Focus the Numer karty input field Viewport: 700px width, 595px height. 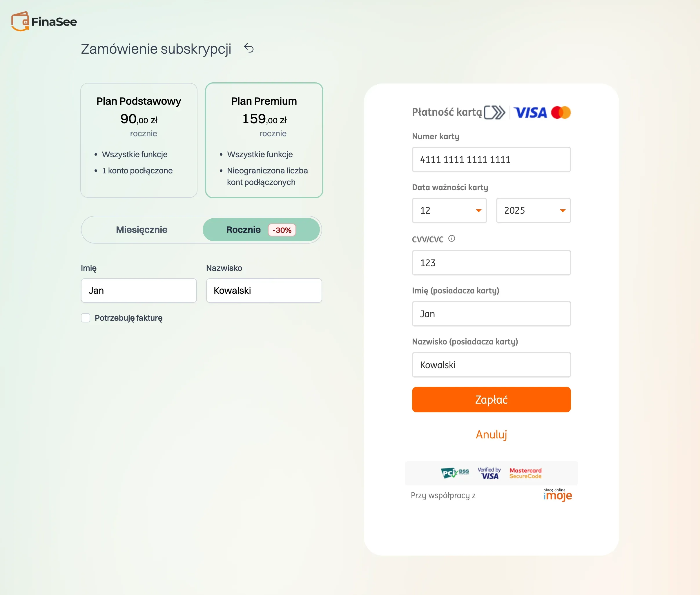(x=491, y=159)
